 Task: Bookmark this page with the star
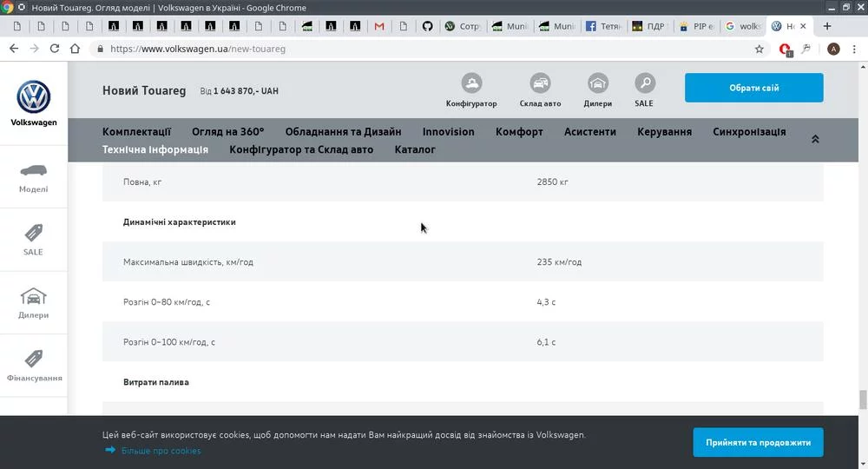759,49
